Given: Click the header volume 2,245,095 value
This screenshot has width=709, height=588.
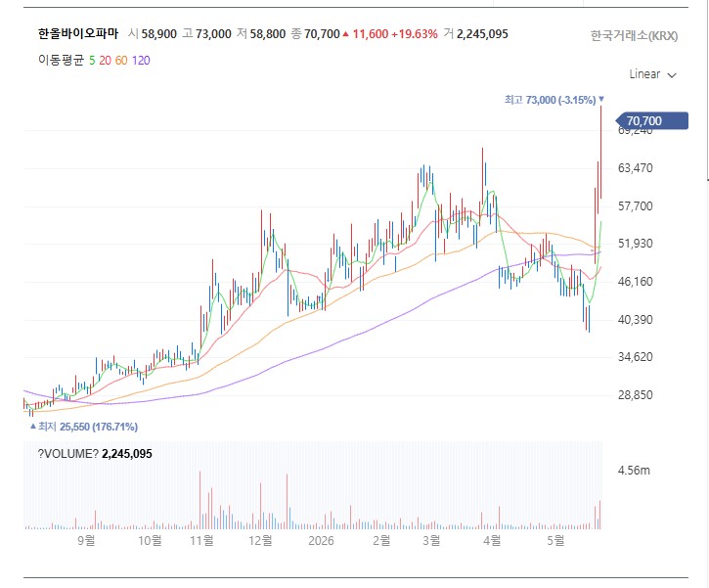Looking at the screenshot, I should point(482,34).
